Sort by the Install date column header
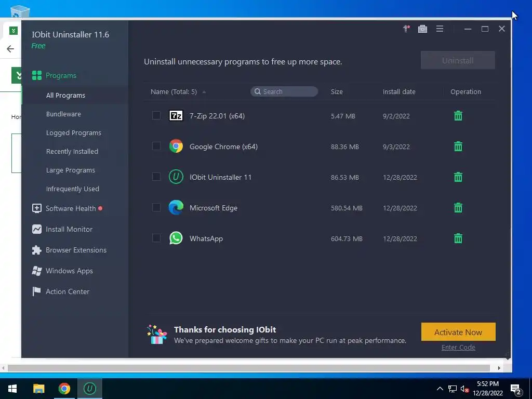The image size is (532, 399). coord(399,91)
